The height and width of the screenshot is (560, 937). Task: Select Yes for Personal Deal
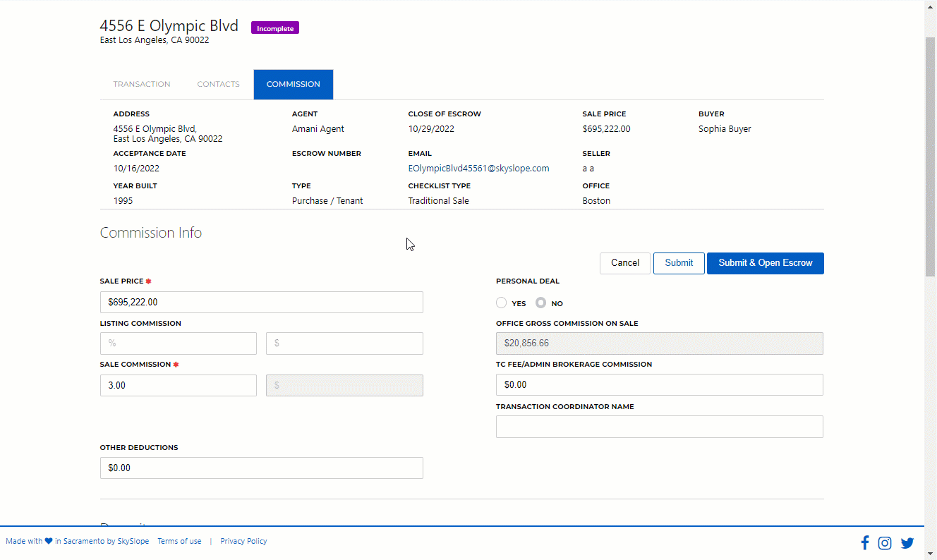click(501, 303)
